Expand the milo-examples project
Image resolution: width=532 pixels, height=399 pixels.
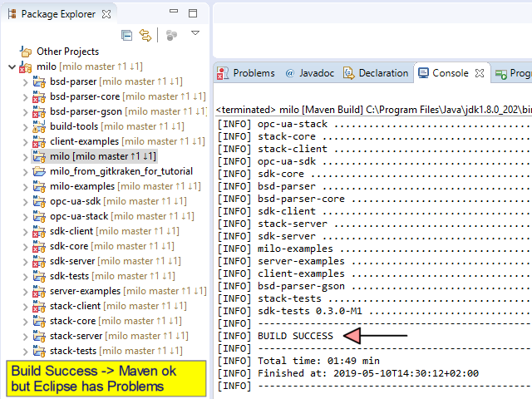(25, 186)
